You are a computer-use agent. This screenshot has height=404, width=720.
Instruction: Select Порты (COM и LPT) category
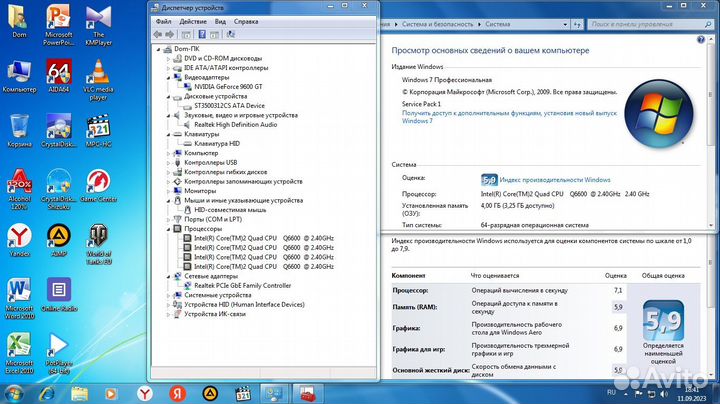[x=213, y=219]
